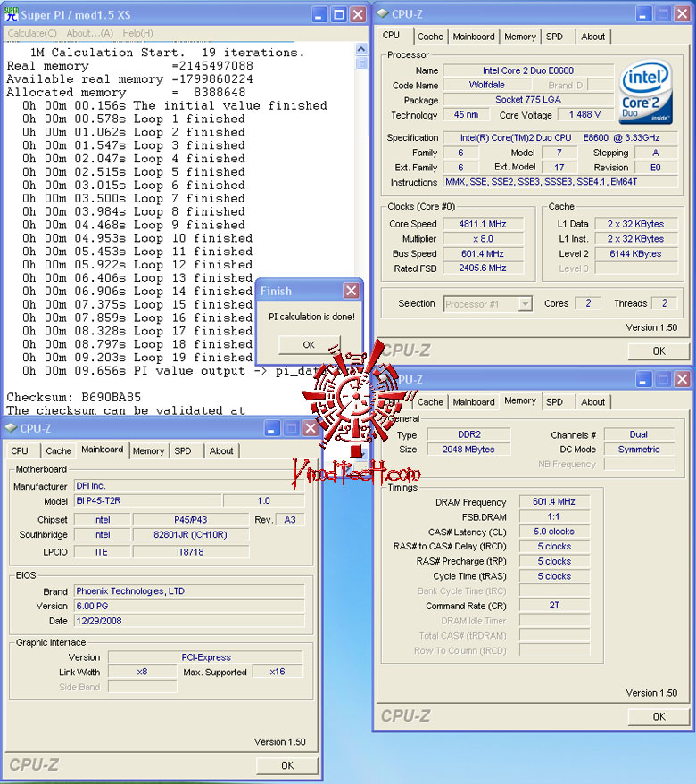Click the Checksum: B690BA85 line
The image size is (696, 784).
pos(73,397)
